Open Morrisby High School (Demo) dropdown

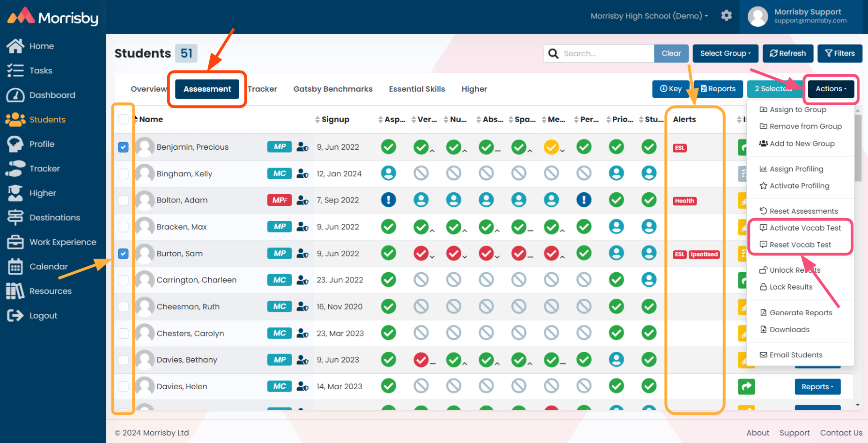coord(649,16)
